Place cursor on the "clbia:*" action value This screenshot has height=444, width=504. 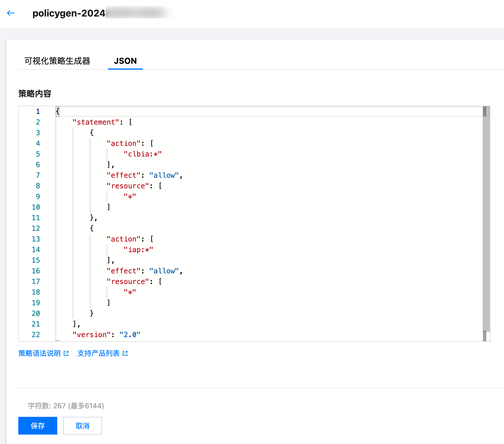[143, 154]
